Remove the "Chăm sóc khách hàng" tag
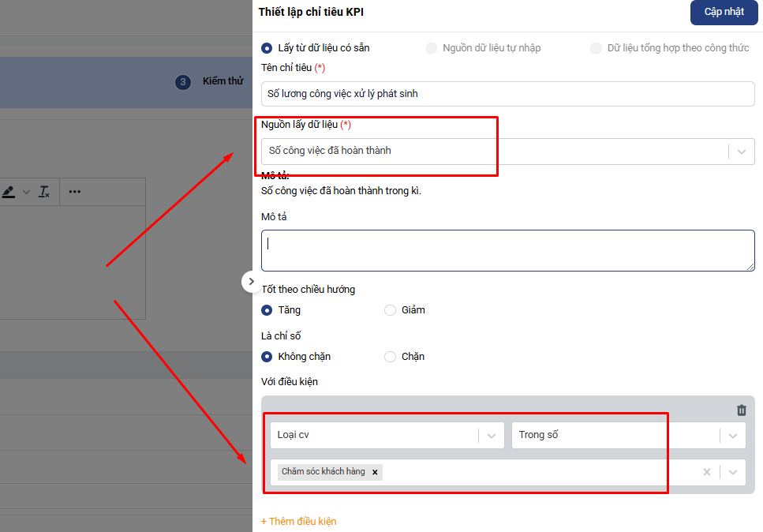Image resolution: width=763 pixels, height=532 pixels. click(x=375, y=472)
